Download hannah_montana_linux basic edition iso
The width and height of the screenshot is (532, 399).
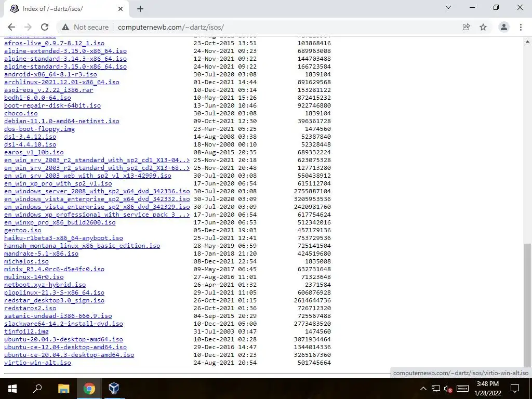tap(82, 246)
